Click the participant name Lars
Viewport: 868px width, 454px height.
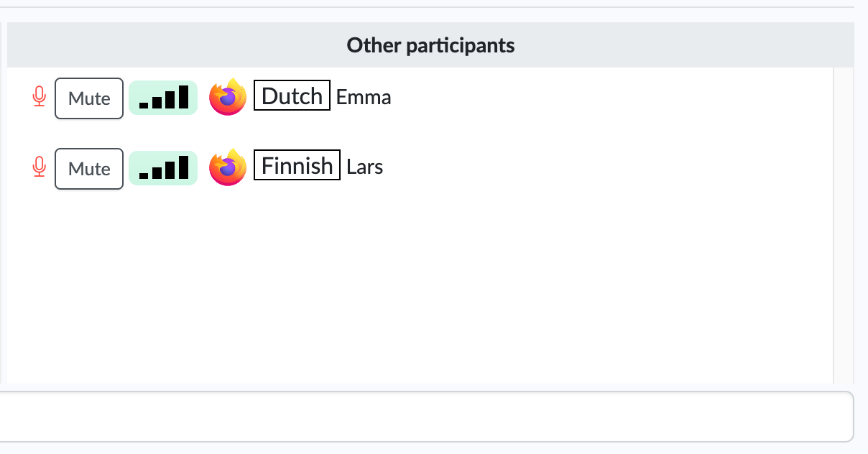(365, 167)
